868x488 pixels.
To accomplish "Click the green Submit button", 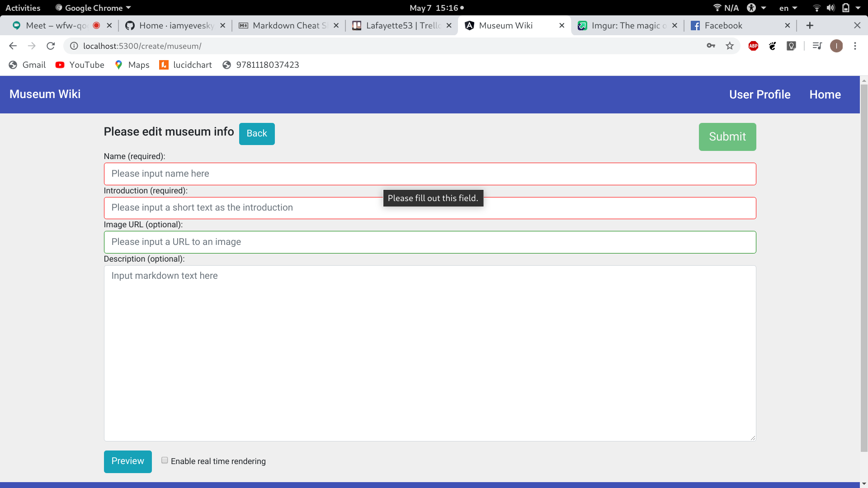I will coord(727,137).
